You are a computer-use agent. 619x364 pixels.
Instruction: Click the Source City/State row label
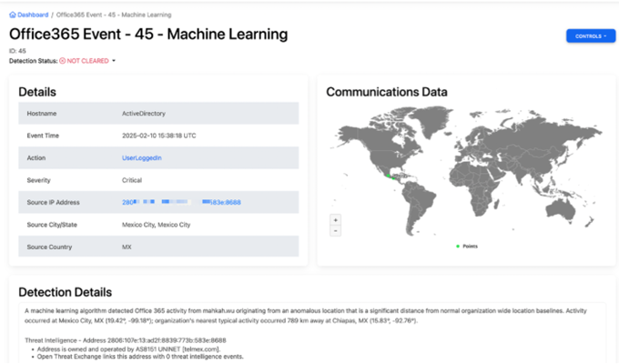(52, 225)
